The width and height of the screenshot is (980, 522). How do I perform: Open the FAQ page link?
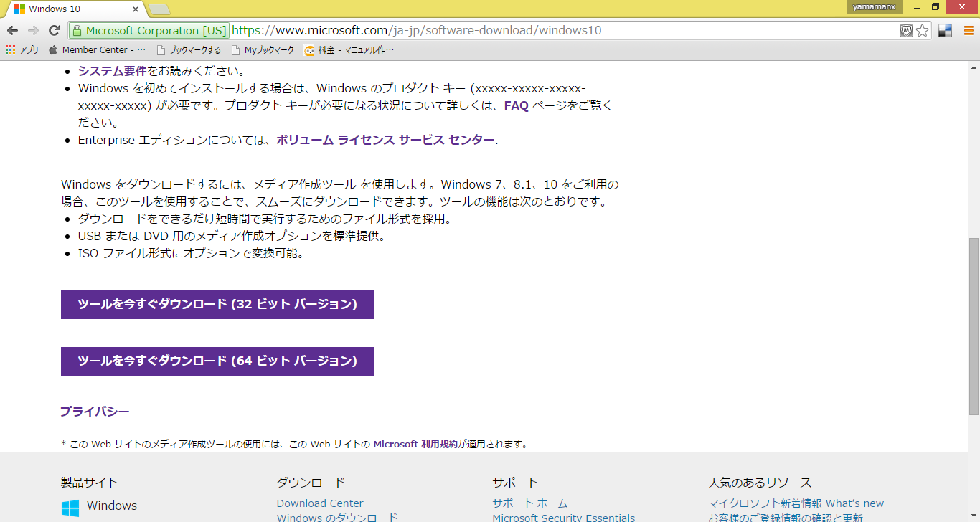pyautogui.click(x=517, y=105)
